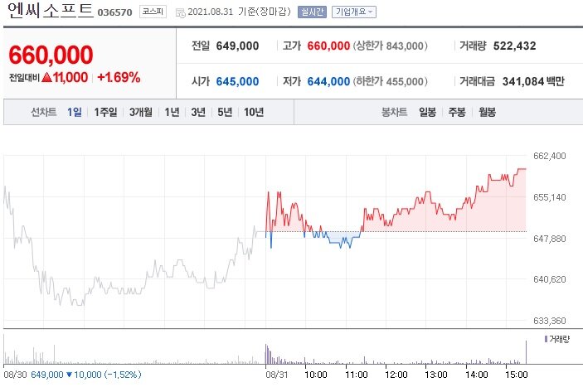Click the stock code 036570
The width and height of the screenshot is (583, 392).
114,13
